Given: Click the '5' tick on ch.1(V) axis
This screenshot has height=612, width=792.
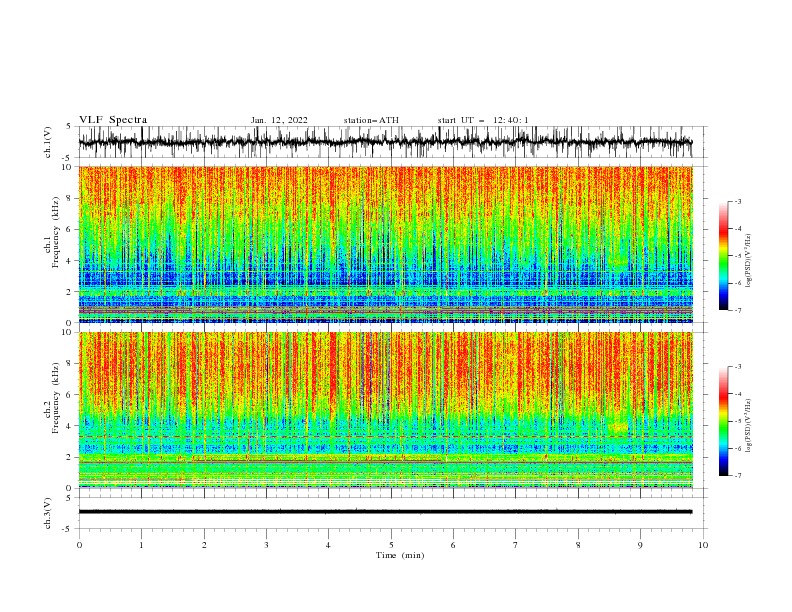Looking at the screenshot, I should click(69, 127).
